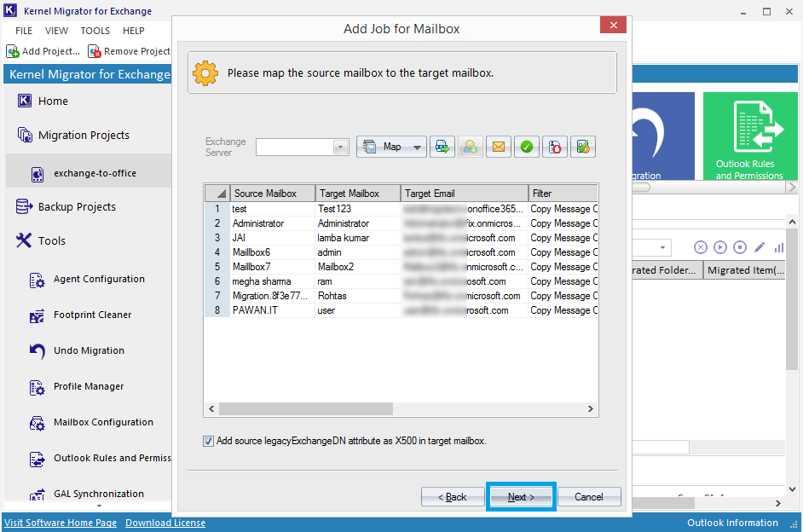Click the play start job icon

[x=720, y=248]
